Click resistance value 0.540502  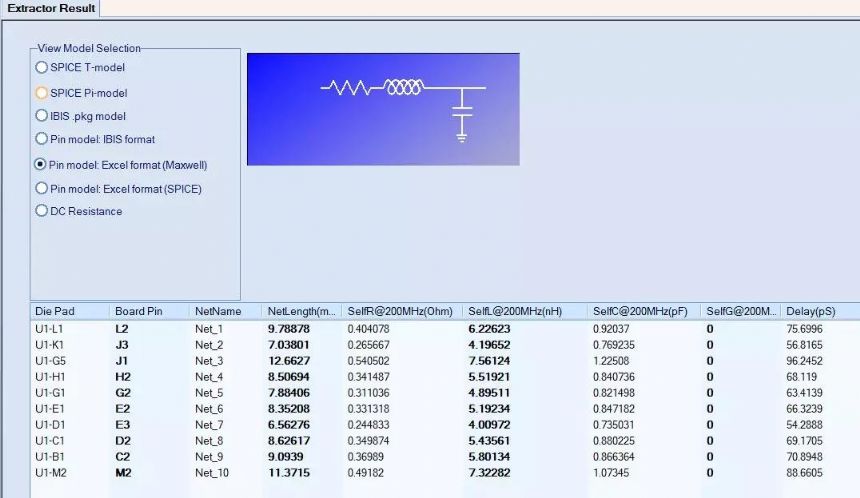click(x=368, y=361)
